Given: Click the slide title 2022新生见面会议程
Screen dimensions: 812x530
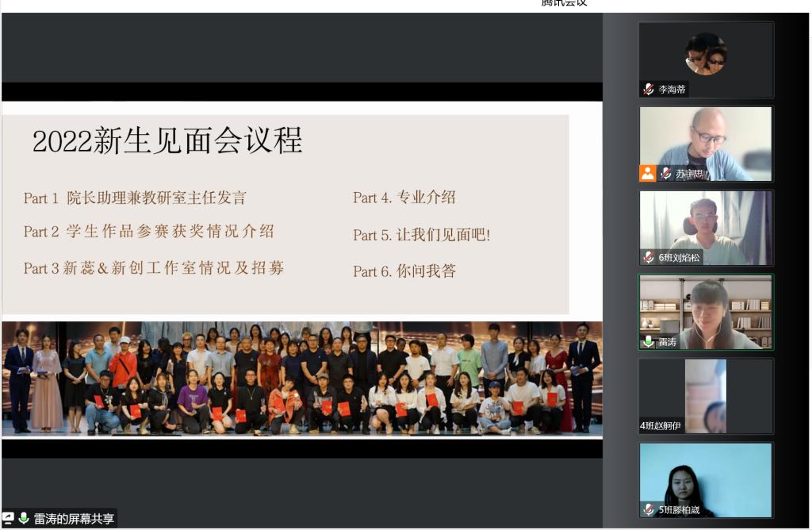Looking at the screenshot, I should click(x=167, y=141).
